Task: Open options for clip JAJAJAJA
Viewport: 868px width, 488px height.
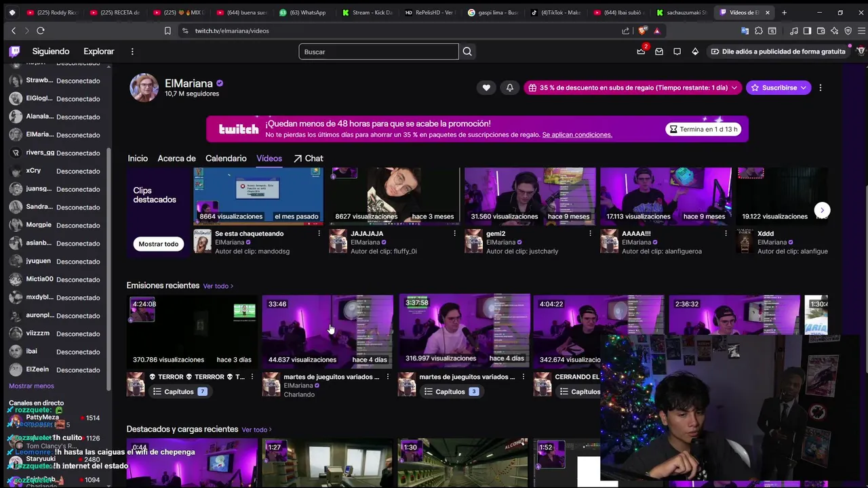Action: click(x=454, y=234)
